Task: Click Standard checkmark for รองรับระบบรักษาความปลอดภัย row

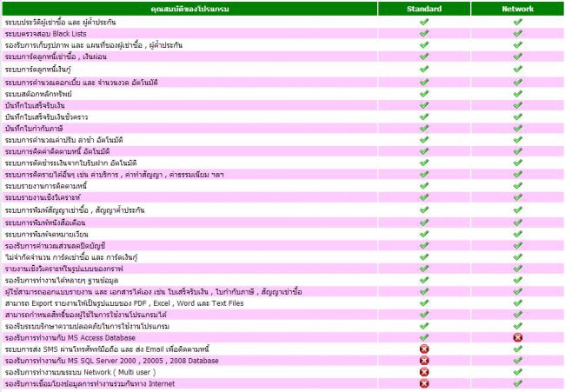Action: tap(424, 326)
